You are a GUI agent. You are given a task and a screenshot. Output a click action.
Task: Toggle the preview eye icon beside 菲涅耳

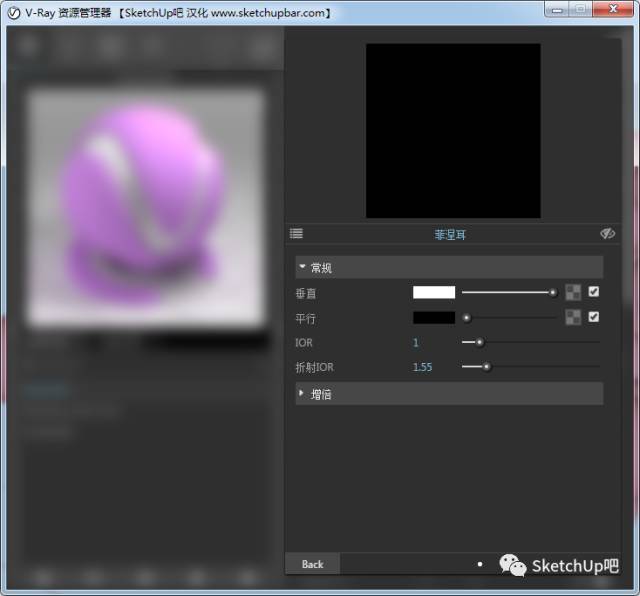click(607, 234)
